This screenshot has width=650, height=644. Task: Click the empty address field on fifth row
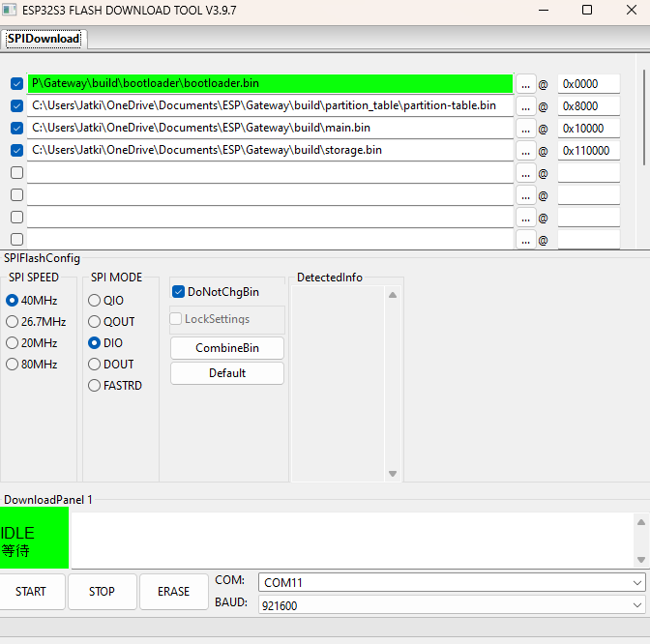point(589,173)
